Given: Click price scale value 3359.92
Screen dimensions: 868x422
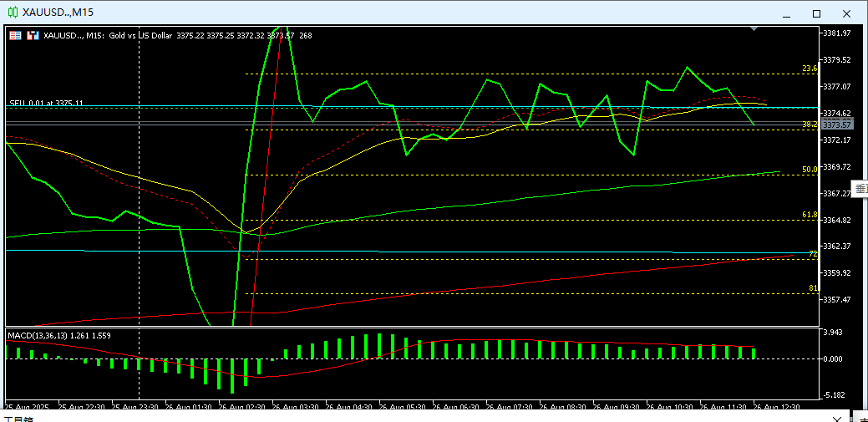Looking at the screenshot, I should point(838,272).
